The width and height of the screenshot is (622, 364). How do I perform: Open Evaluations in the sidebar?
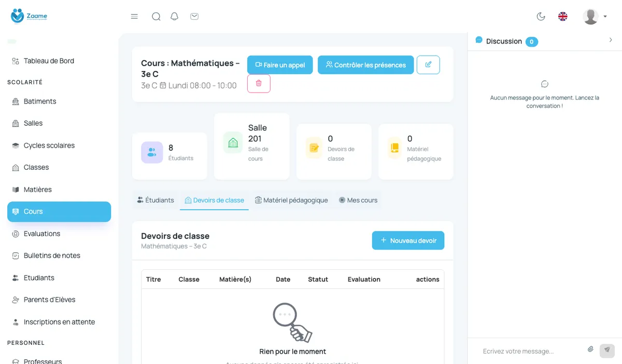tap(59, 234)
